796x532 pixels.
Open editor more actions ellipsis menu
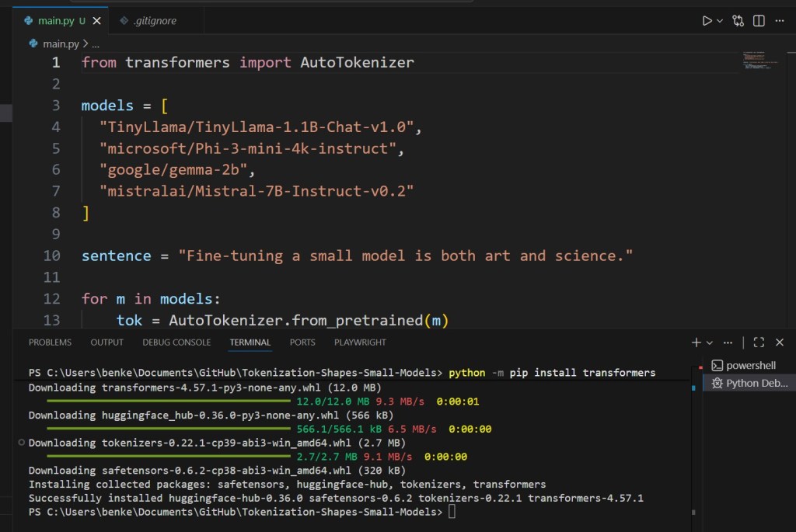779,21
